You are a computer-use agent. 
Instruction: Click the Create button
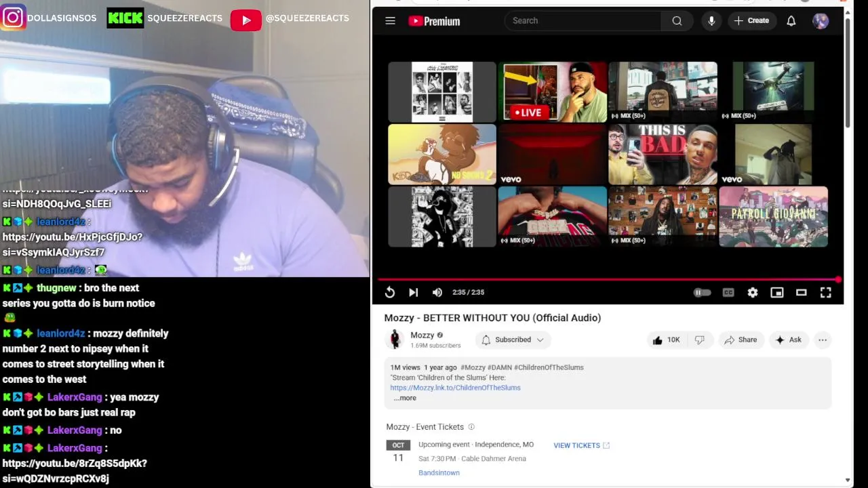(751, 21)
